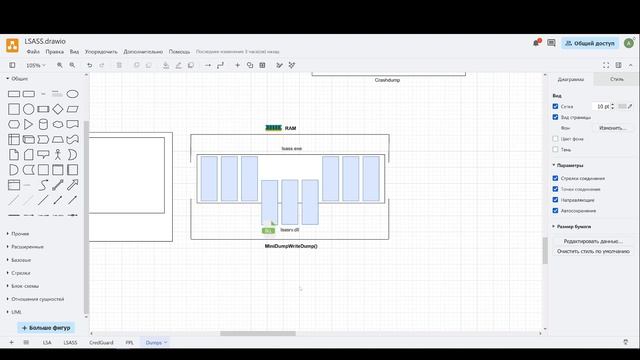Image resolution: width=640 pixels, height=360 pixels.
Task: Insert a table from toolbar
Action: tap(262, 65)
